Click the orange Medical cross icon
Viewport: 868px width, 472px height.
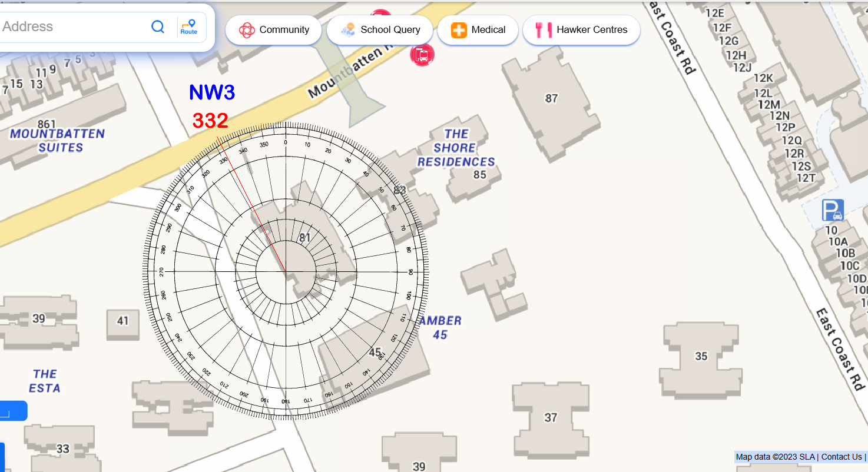tap(459, 30)
